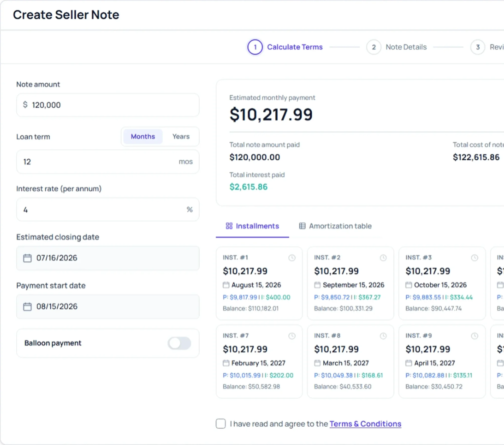Click the clock icon on INST. #1 card
The height and width of the screenshot is (445, 504).
click(292, 258)
